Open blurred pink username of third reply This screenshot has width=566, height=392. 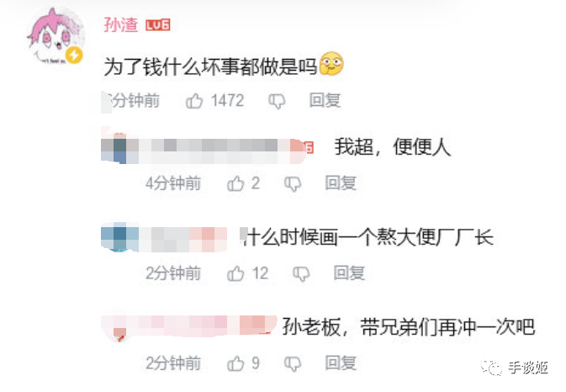click(x=188, y=326)
